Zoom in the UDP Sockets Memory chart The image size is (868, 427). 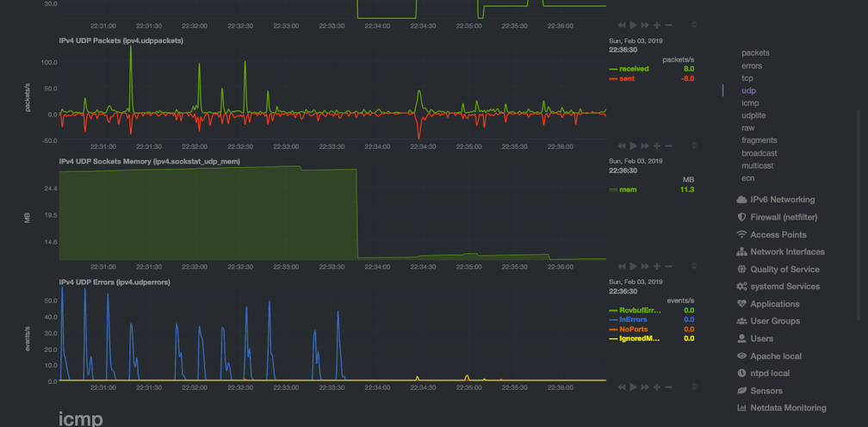657,267
